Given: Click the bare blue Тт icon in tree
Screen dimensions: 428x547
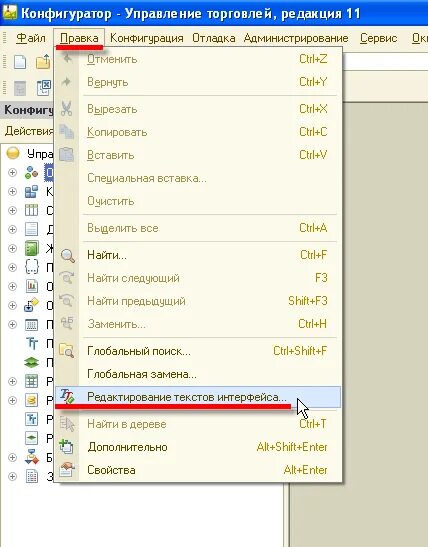Looking at the screenshot, I should pos(31,343).
